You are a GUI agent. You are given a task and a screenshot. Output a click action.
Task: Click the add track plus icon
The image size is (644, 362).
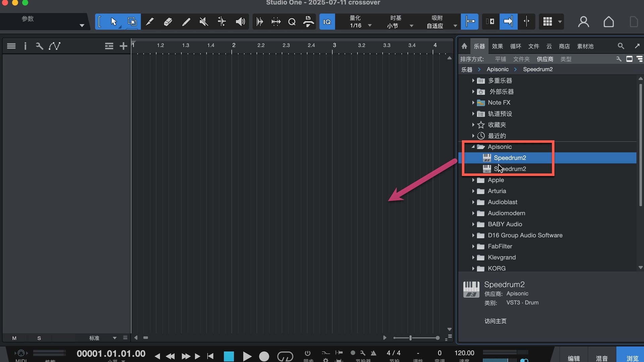[123, 46]
